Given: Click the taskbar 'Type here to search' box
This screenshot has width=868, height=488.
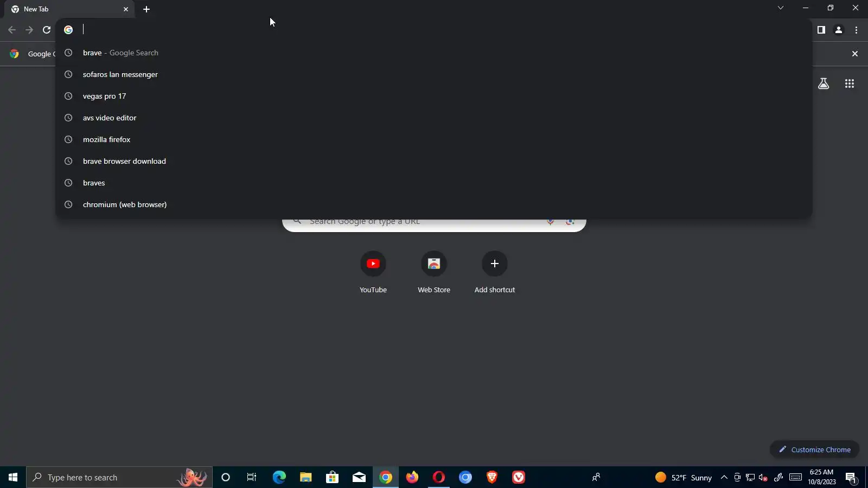Looking at the screenshot, I should (119, 477).
